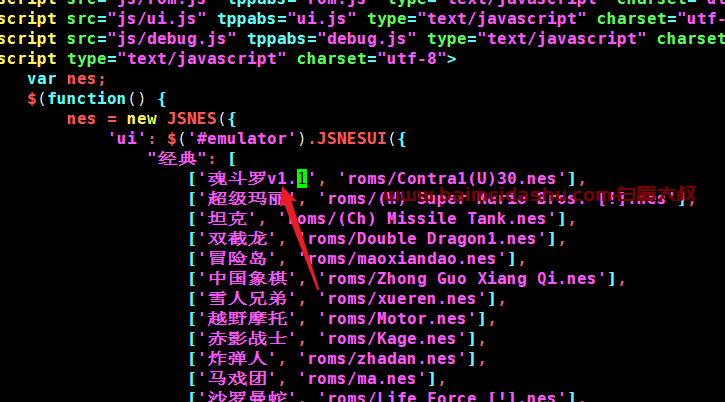Click the 'roms/Kage.nes' string
Image resolution: width=725 pixels, height=402 pixels.
pyautogui.click(x=392, y=339)
